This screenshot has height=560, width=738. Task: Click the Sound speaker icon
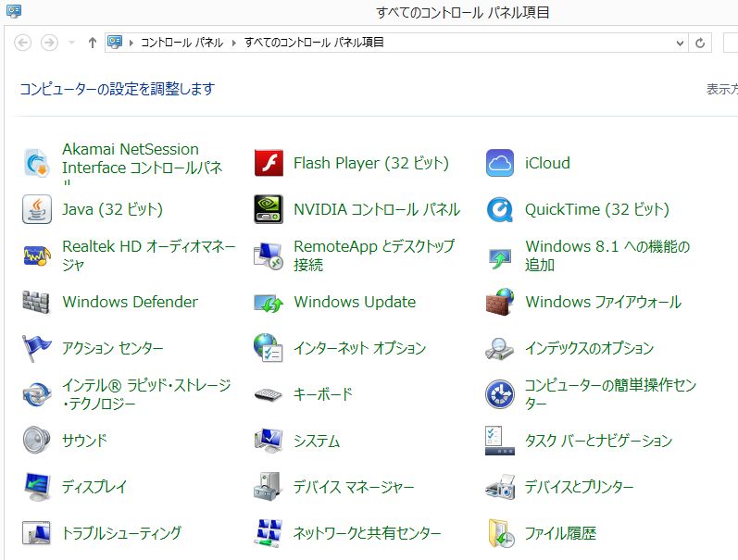point(37,440)
